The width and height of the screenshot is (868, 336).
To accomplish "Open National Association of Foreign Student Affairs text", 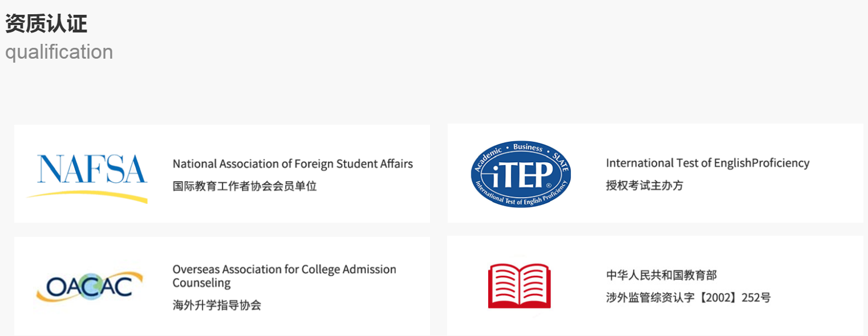I will (293, 164).
